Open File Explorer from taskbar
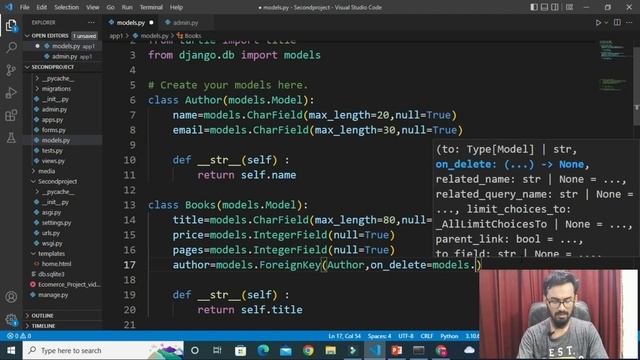 click(x=331, y=351)
